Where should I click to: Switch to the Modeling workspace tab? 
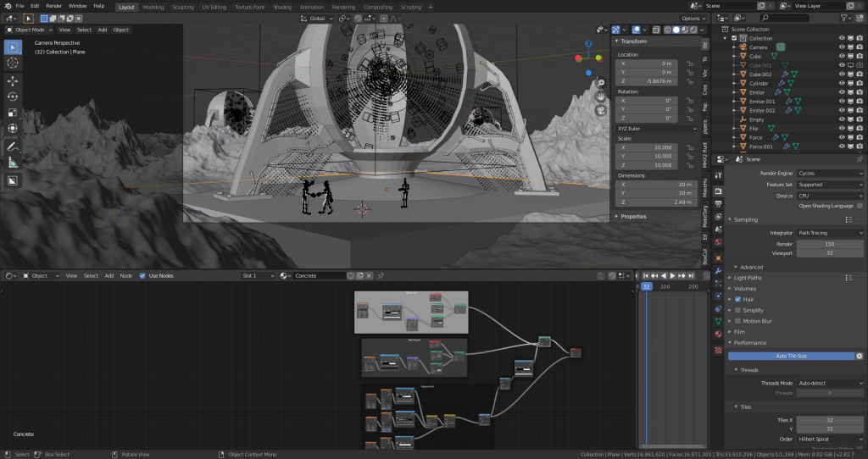coord(153,7)
